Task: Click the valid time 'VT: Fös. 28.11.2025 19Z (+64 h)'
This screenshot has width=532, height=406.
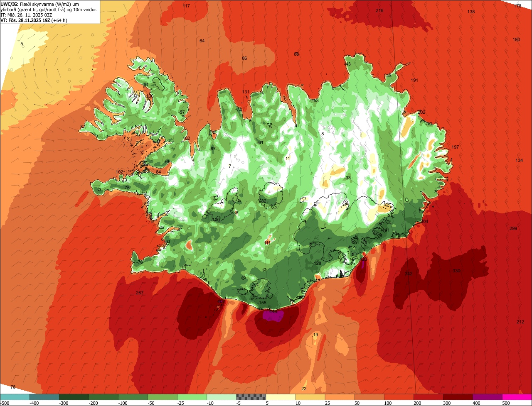Action: [34, 20]
